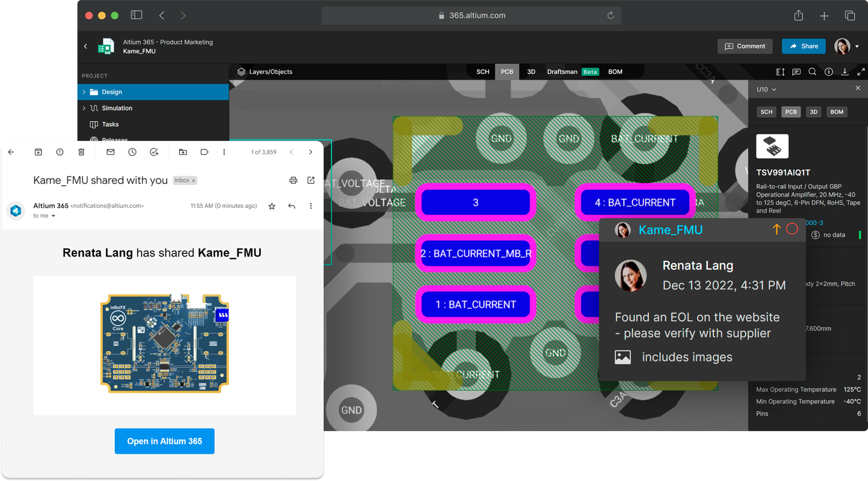The width and height of the screenshot is (868, 481).
Task: Switch to the 3D view tab
Action: [x=531, y=72]
